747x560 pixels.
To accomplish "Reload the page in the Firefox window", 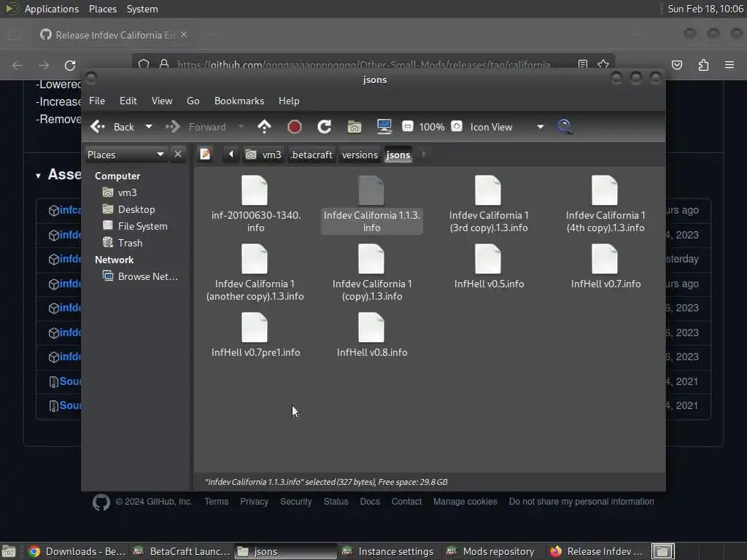I will pyautogui.click(x=70, y=65).
